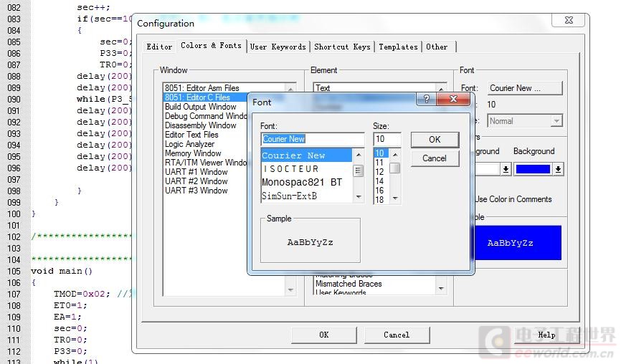Select size 10 in the size list

click(x=381, y=153)
